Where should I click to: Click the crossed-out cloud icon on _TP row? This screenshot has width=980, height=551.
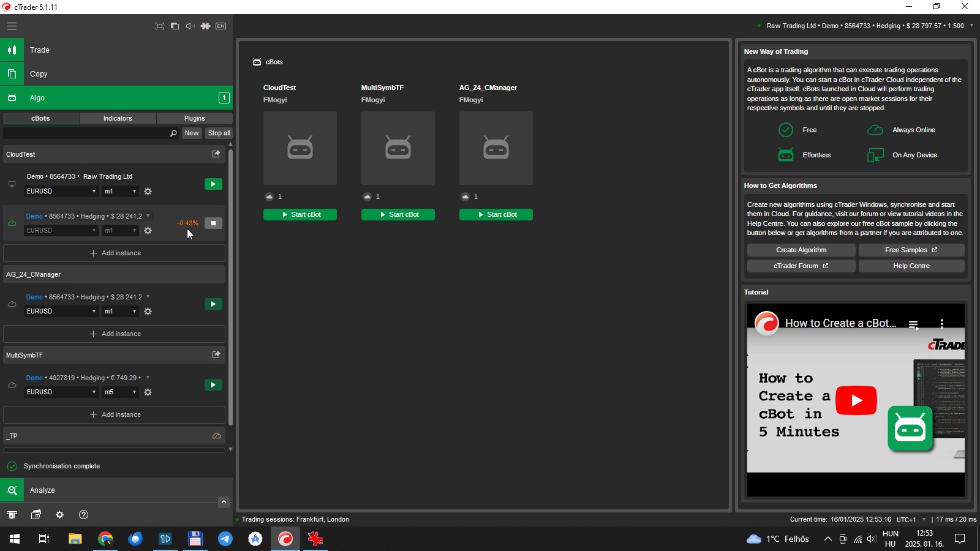click(216, 436)
